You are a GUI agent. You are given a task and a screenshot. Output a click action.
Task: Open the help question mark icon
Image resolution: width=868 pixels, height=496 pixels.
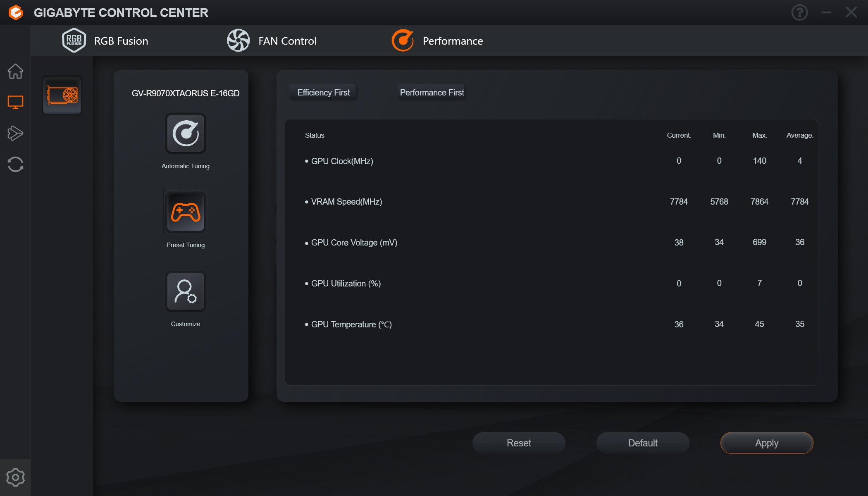coord(799,12)
